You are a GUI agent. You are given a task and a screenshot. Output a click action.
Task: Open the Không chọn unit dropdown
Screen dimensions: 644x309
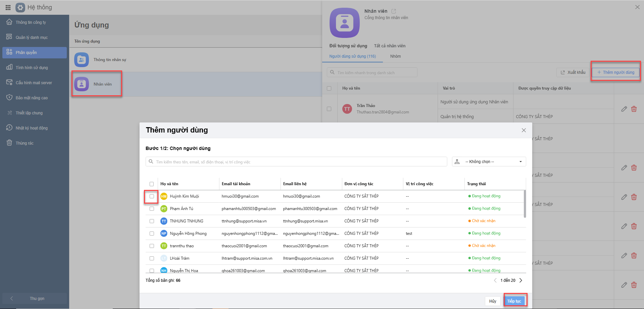click(489, 162)
